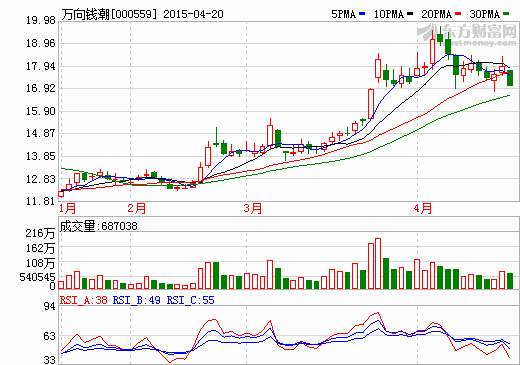This screenshot has height=365, width=520.
Task: Click the black 10PMA legend swatch
Action: pos(410,14)
